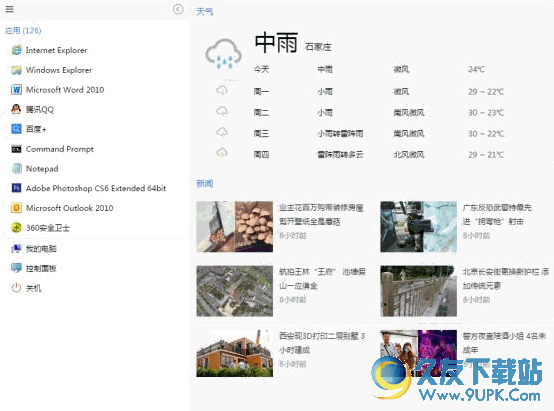Click the 我的电脑 computer icon
The image size is (554, 411).
16,249
